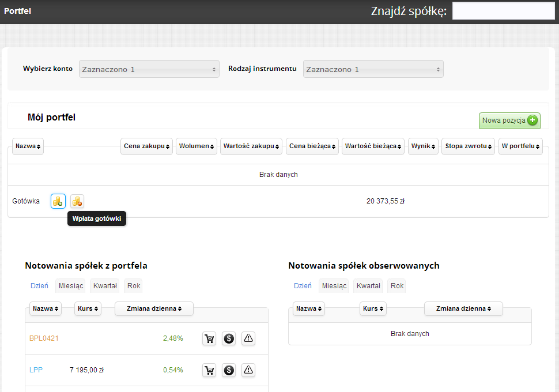
Task: Click the cash withdrawal coins icon
Action: pyautogui.click(x=77, y=202)
